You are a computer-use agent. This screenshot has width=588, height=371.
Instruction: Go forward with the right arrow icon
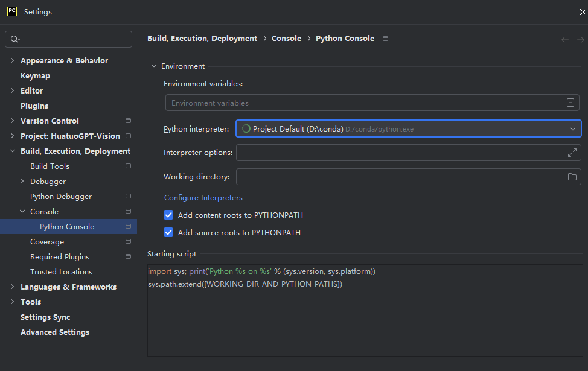[581, 40]
